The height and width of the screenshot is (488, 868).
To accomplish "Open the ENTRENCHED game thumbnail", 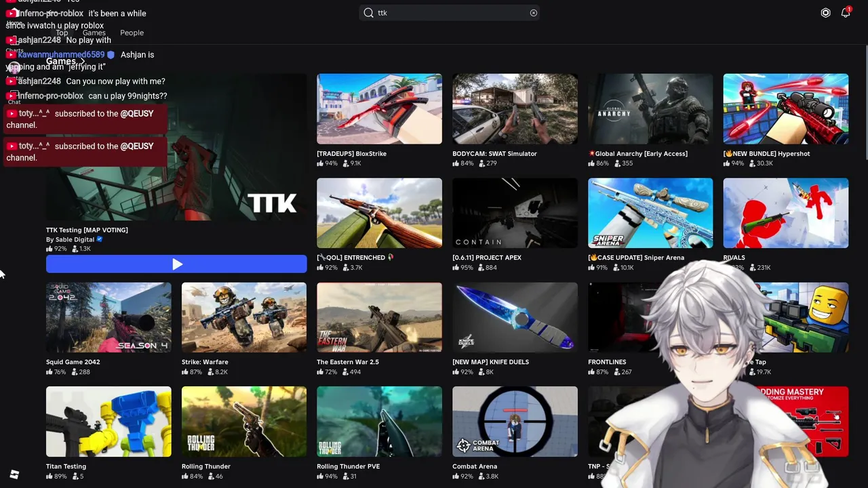I will coord(379,213).
